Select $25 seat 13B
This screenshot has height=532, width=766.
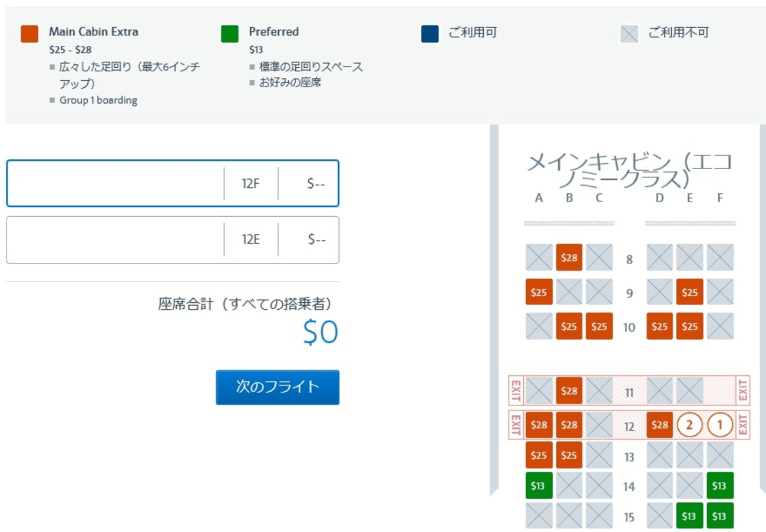[x=569, y=455]
